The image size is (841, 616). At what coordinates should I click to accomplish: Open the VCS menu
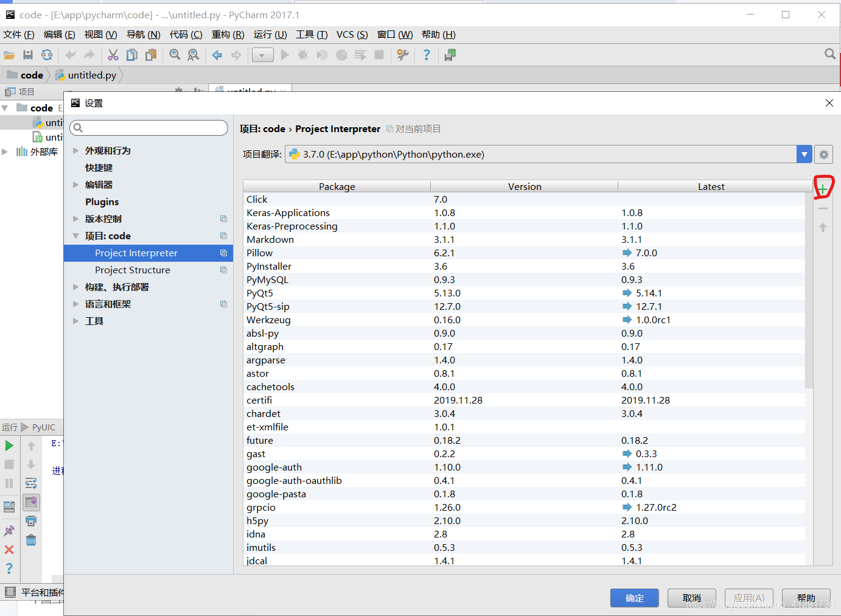click(352, 35)
